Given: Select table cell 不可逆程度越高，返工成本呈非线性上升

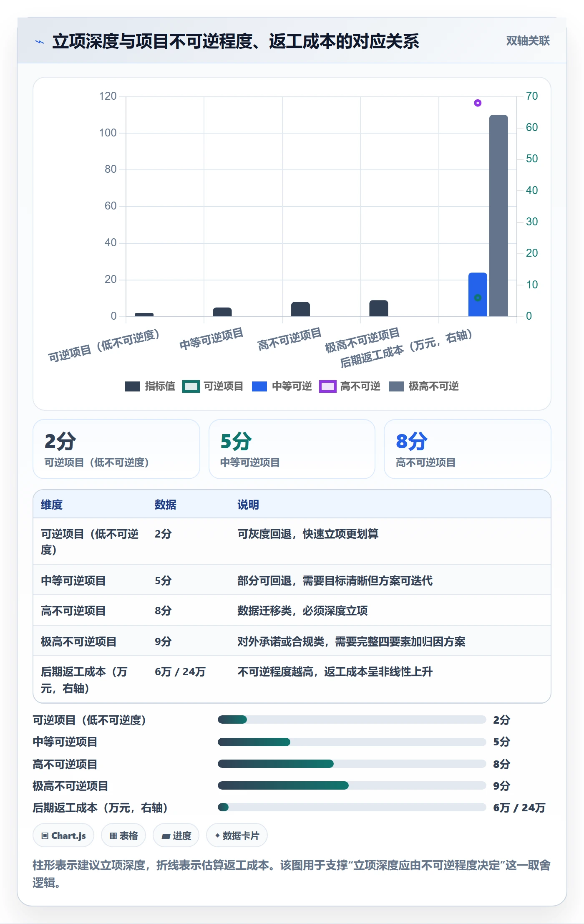Looking at the screenshot, I should click(335, 672).
